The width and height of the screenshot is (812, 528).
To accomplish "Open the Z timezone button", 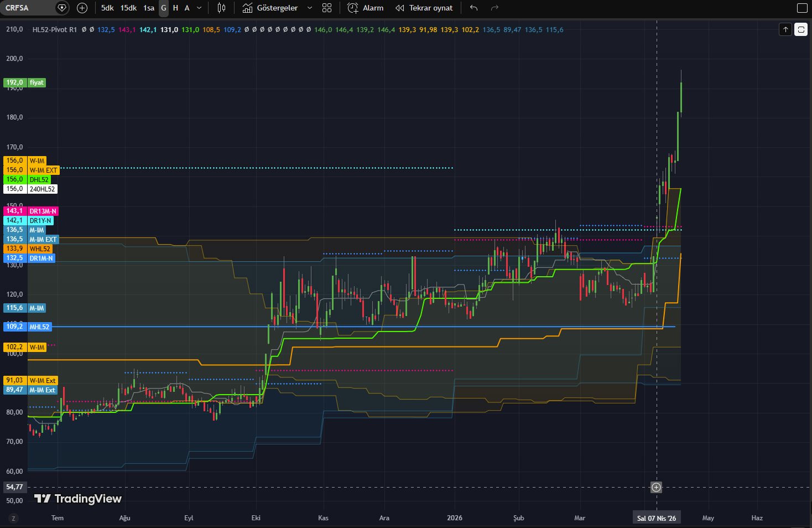I will point(13,518).
